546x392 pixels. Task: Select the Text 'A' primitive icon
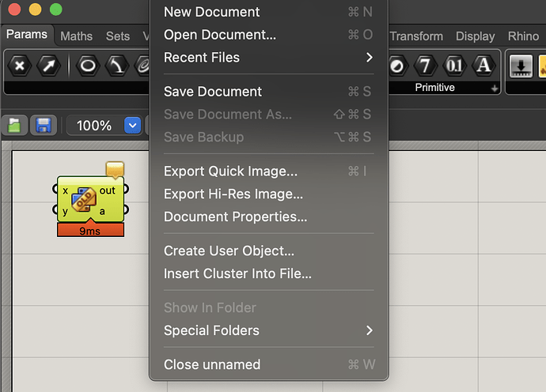(x=483, y=66)
